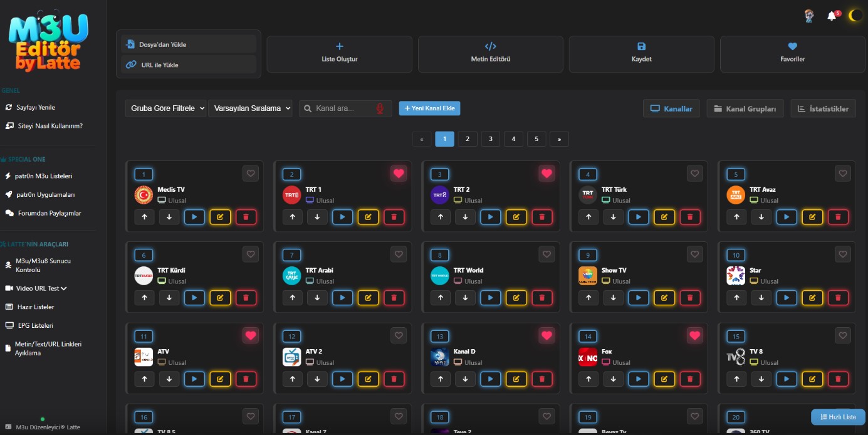The width and height of the screenshot is (868, 435).
Task: Edit the TRT 1 channel entry
Action: [368, 217]
